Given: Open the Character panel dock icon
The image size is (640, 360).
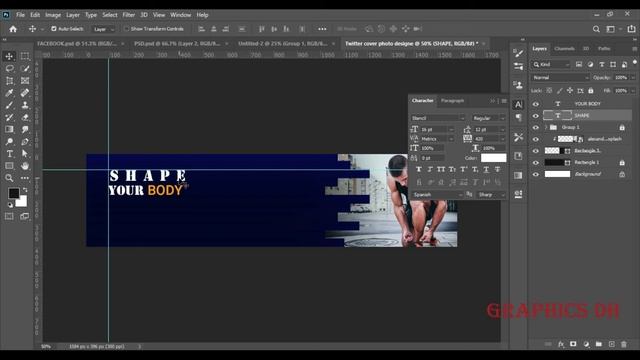Looking at the screenshot, I should pyautogui.click(x=518, y=104).
